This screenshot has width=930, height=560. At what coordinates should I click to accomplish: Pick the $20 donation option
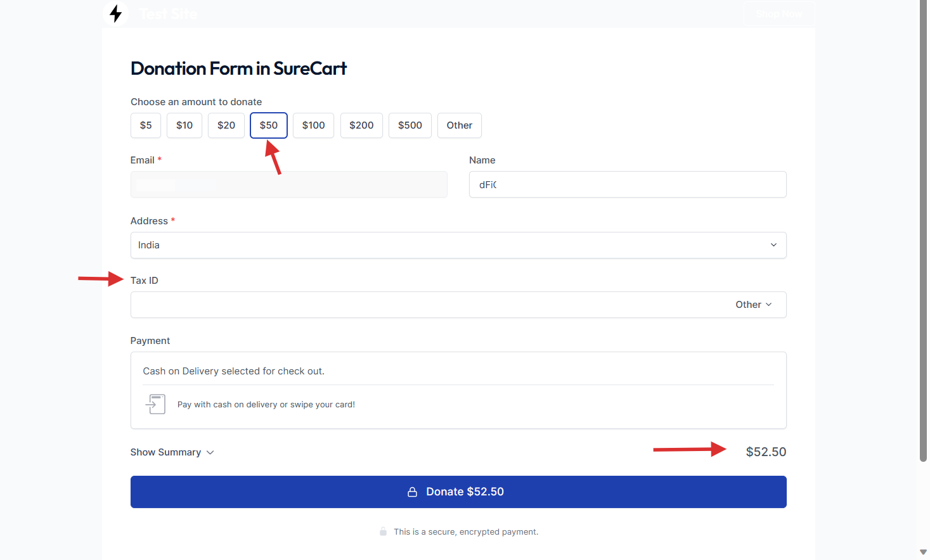[226, 125]
